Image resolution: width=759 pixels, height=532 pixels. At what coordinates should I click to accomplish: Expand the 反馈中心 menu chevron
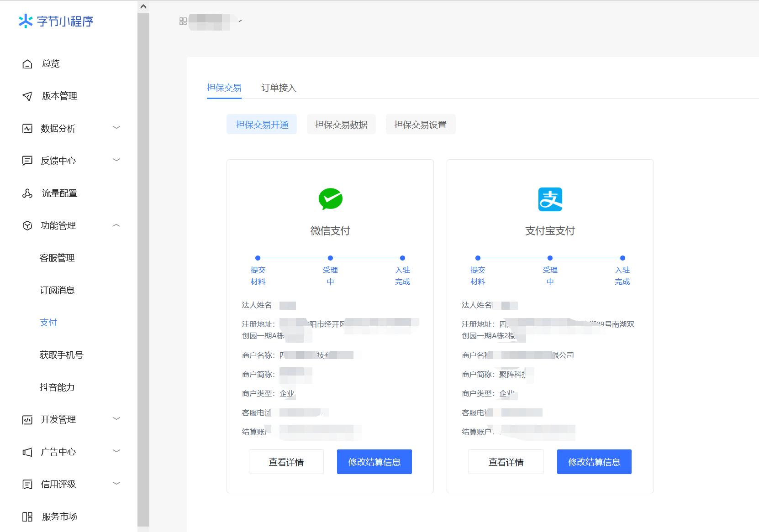116,160
